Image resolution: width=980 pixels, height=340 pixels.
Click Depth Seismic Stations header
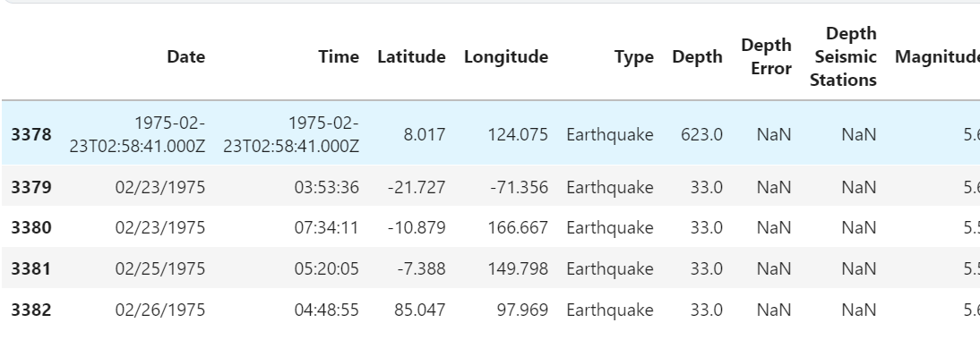coord(843,56)
